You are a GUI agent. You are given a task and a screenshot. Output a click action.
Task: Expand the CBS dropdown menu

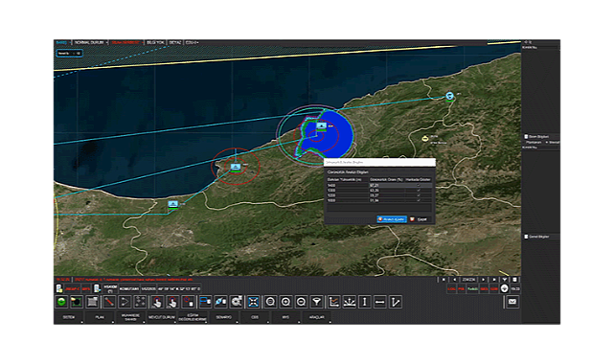click(x=255, y=317)
